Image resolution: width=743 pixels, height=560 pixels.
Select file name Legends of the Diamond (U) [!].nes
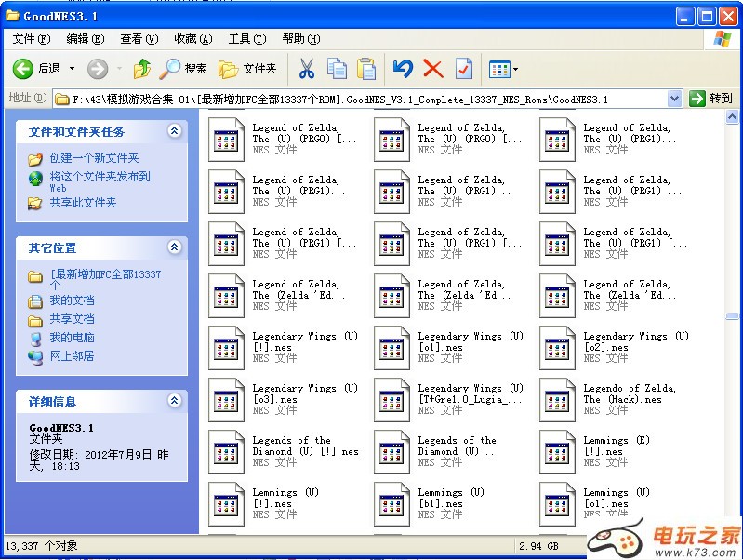coord(305,447)
